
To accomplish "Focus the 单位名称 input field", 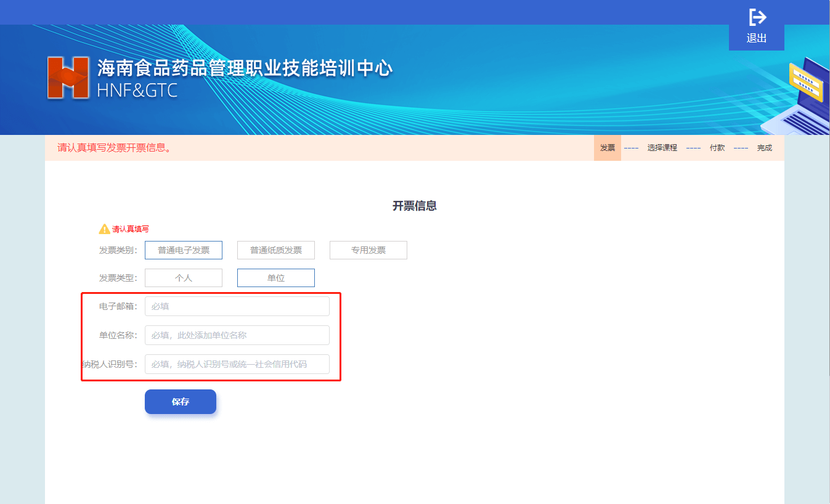I will [x=237, y=335].
